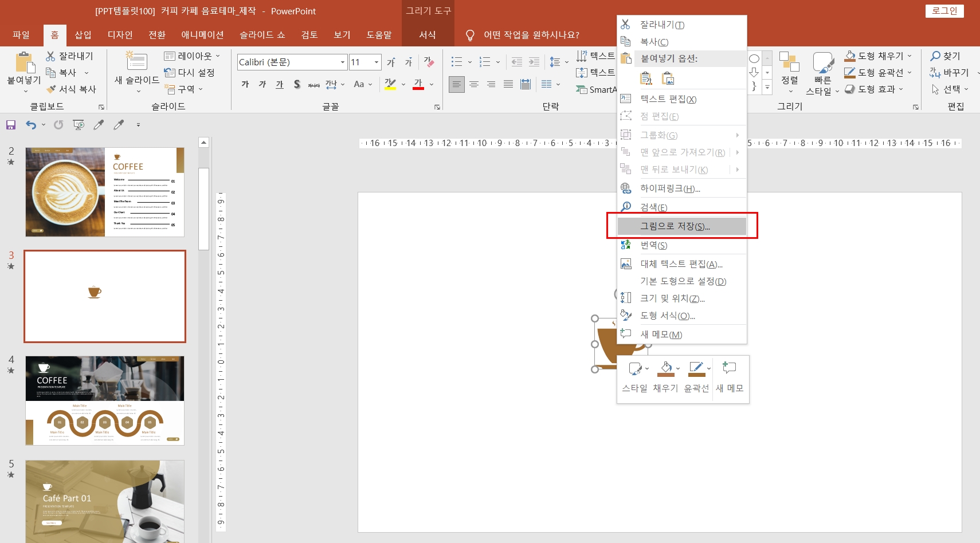Click the eyedropper icon in quick access toolbar
Screen dimensions: 980x543
click(x=99, y=125)
